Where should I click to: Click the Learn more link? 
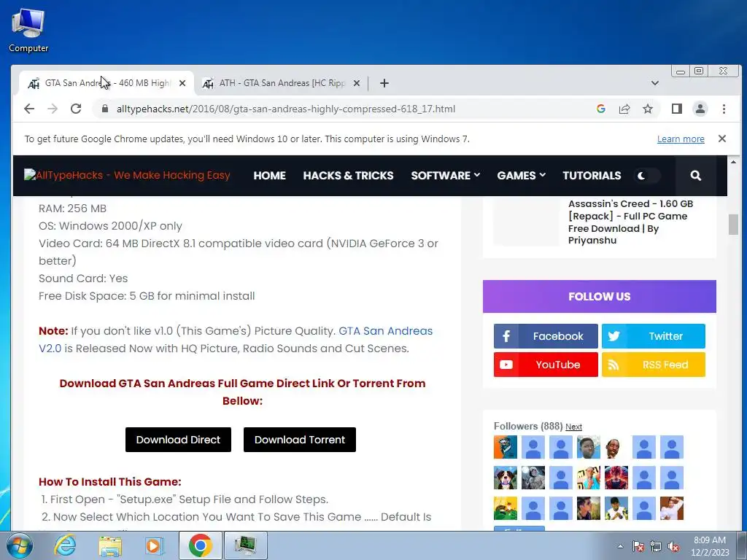681,139
